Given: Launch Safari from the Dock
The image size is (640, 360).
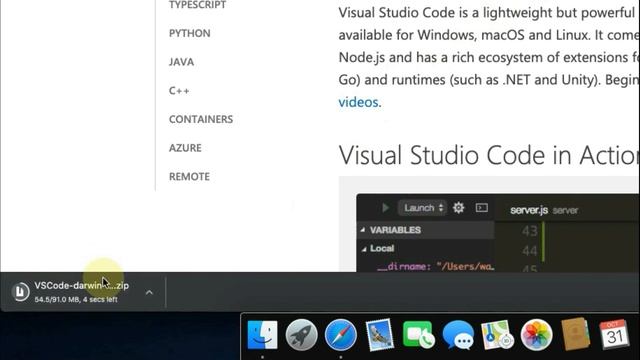Looking at the screenshot, I should 341,335.
